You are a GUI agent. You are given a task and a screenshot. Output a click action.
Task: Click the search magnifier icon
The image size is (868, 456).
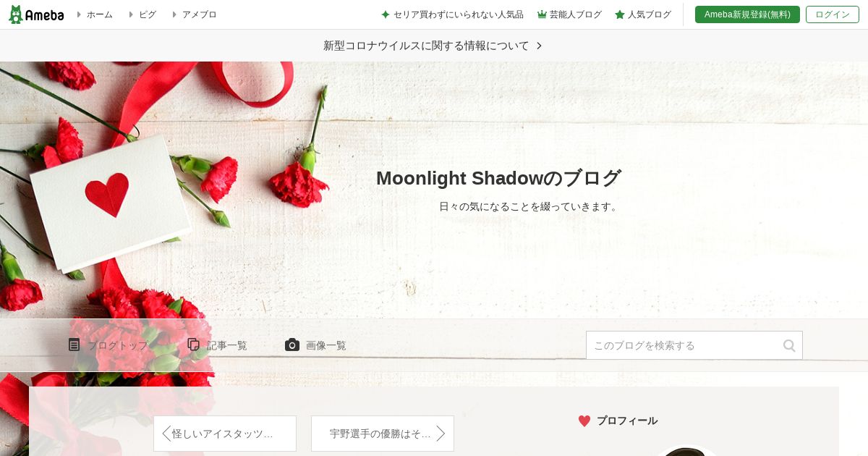point(789,345)
